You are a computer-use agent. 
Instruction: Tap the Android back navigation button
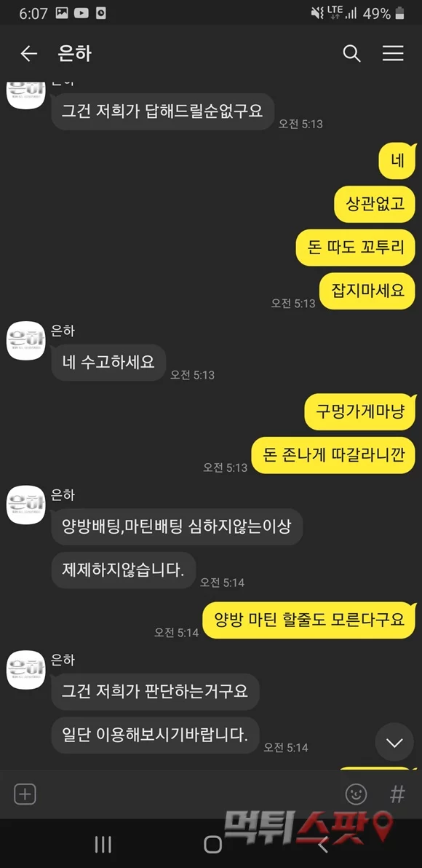(322, 844)
